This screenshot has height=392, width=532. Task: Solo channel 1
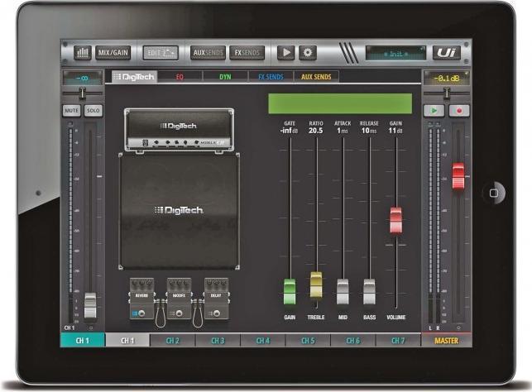tap(93, 111)
